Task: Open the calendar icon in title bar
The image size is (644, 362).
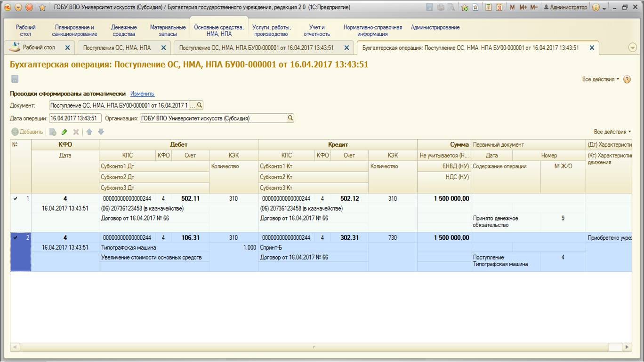Action: pos(499,8)
